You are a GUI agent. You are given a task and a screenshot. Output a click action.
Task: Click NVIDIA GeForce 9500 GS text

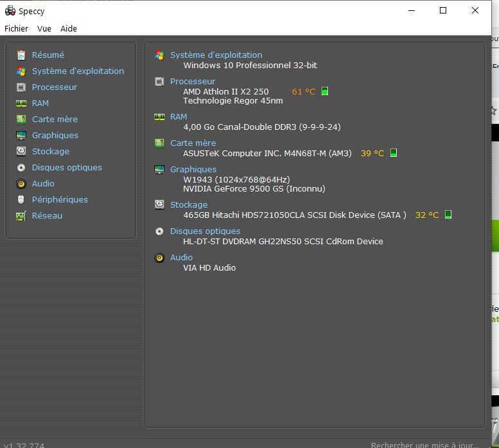point(254,189)
